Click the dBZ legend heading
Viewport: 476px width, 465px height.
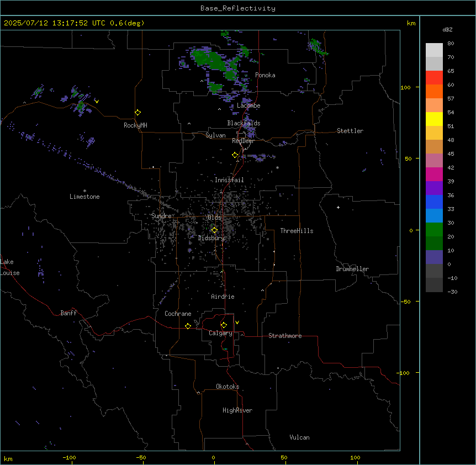point(447,29)
